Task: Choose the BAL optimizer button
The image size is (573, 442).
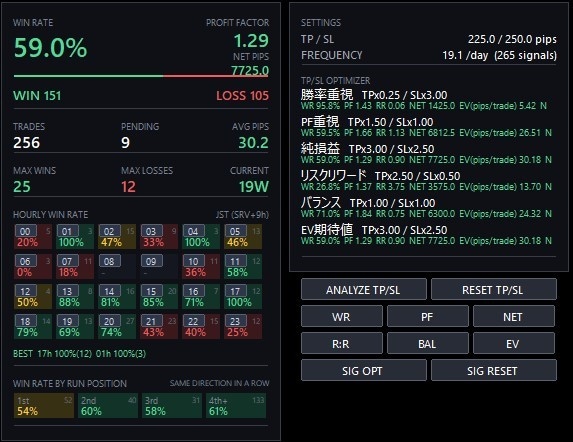Action: point(428,344)
